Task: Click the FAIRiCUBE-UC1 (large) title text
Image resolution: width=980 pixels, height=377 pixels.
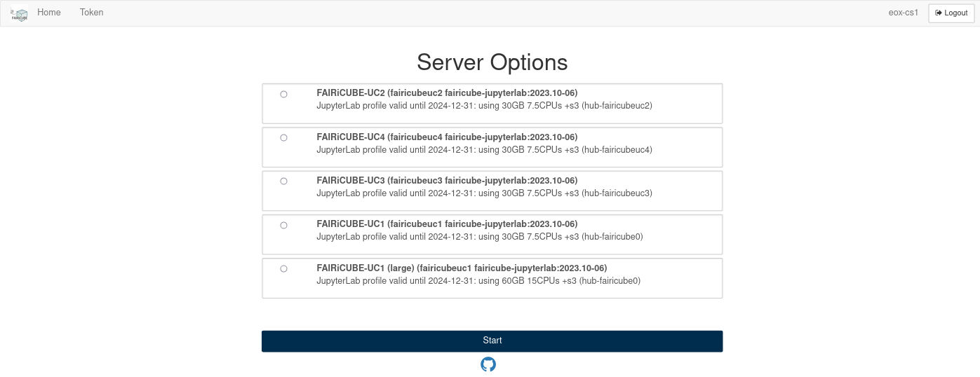Action: point(462,268)
